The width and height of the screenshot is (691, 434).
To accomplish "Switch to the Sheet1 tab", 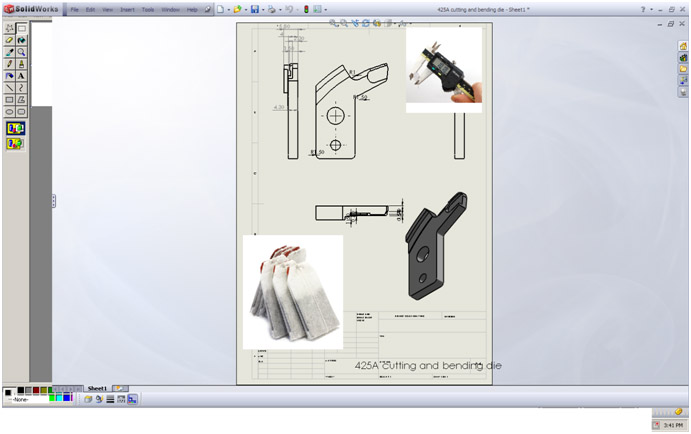I will (97, 388).
